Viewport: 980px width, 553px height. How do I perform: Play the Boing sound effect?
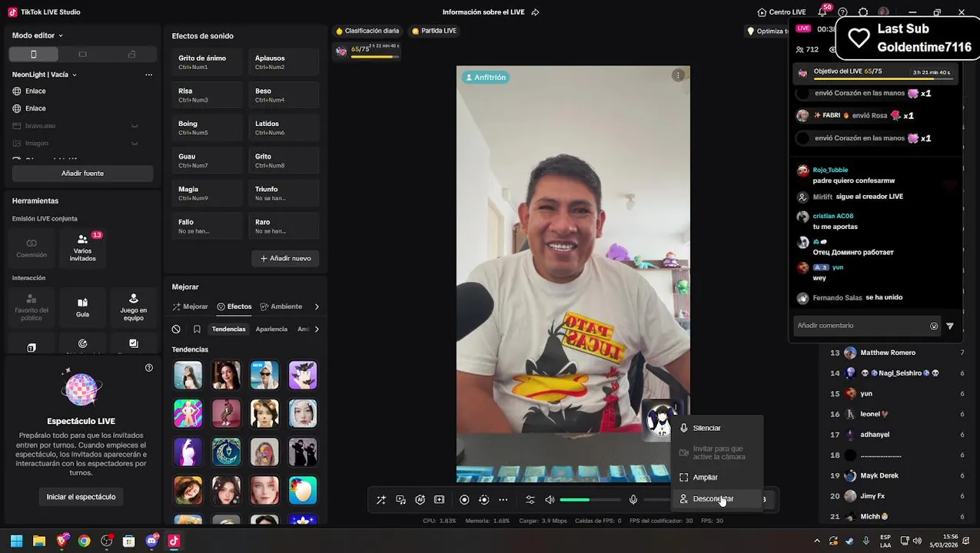point(208,127)
